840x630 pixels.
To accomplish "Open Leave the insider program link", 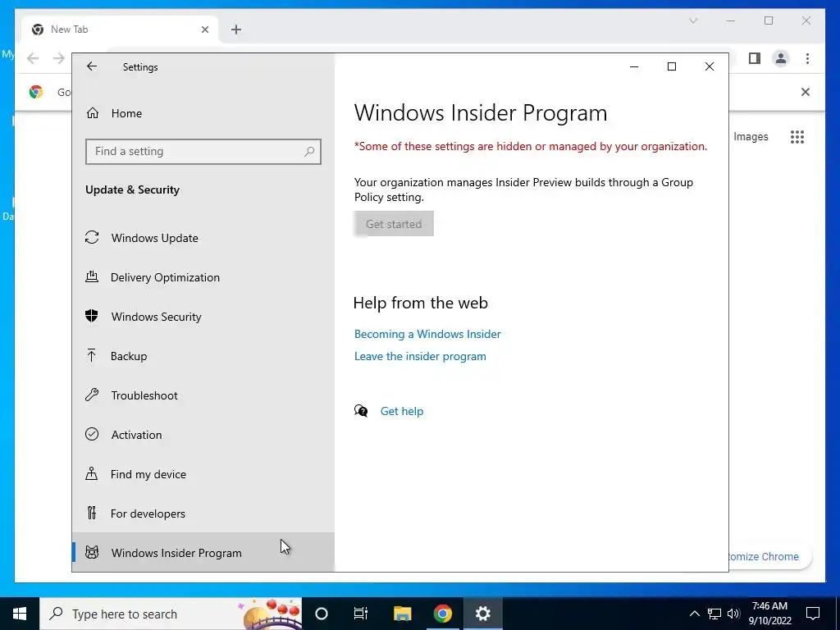I will coord(420,356).
